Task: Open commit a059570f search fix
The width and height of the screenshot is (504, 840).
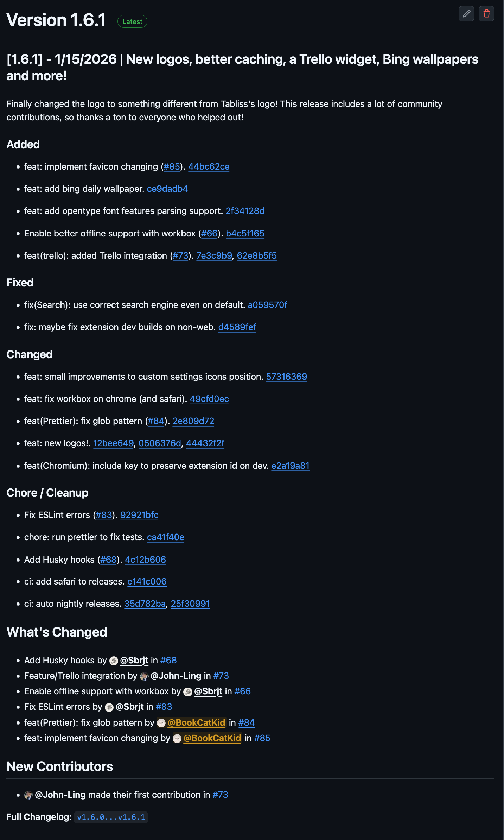Action: (267, 305)
